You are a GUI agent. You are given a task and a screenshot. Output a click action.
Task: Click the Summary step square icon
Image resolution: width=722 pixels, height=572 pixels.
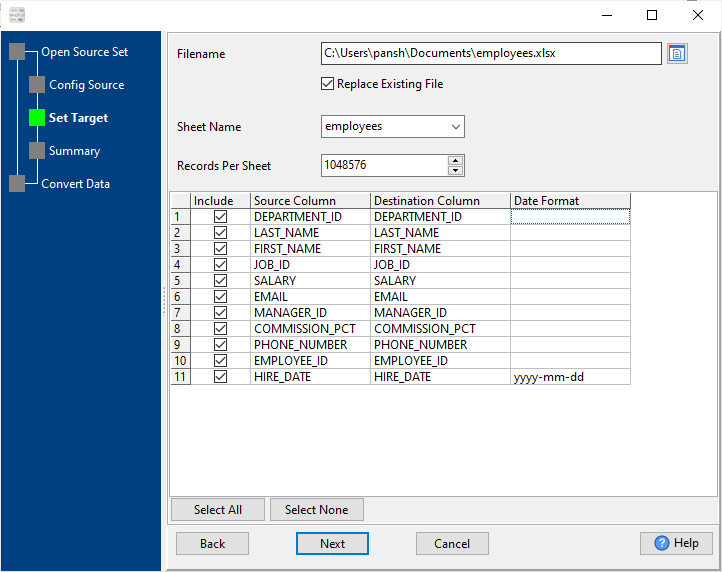pyautogui.click(x=37, y=151)
